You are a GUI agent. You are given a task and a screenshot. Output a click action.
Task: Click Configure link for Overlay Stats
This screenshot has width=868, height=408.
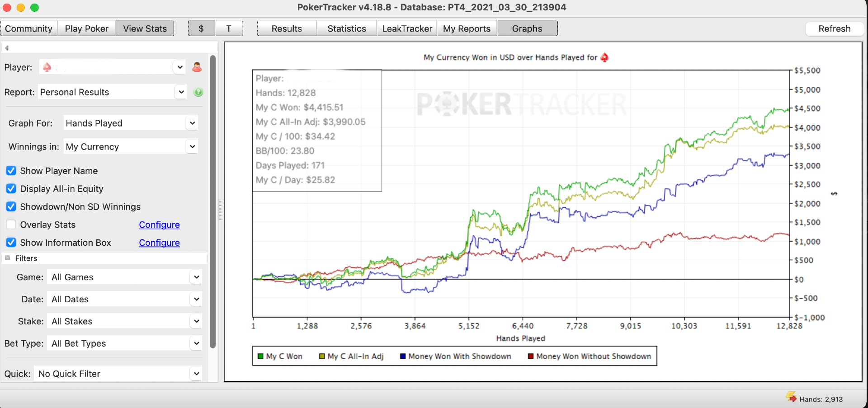click(159, 225)
